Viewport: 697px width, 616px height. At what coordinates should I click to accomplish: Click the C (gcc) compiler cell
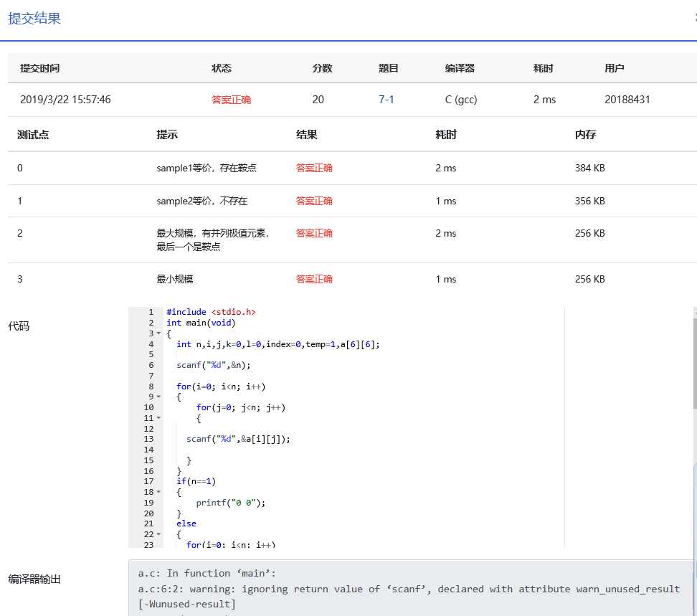point(461,100)
